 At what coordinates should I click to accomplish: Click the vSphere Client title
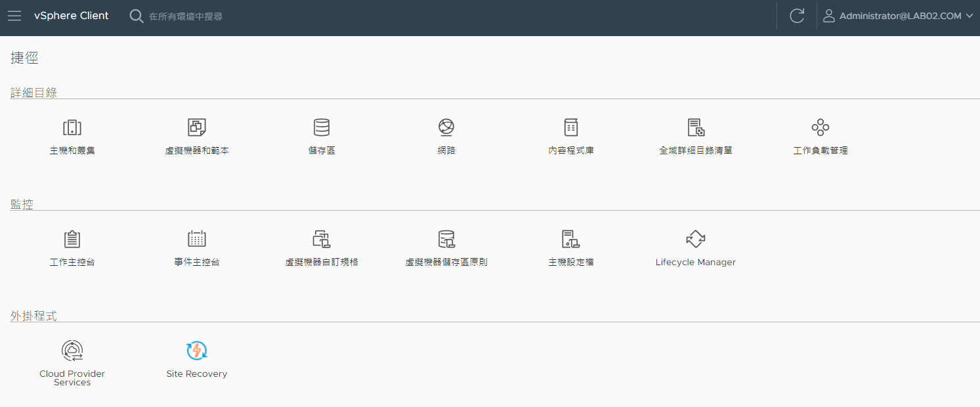coord(72,16)
